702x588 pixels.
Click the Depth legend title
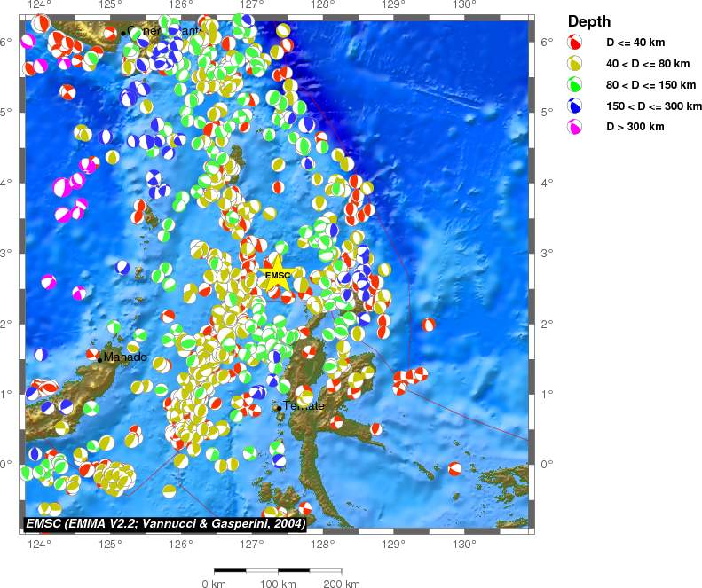[x=588, y=21]
